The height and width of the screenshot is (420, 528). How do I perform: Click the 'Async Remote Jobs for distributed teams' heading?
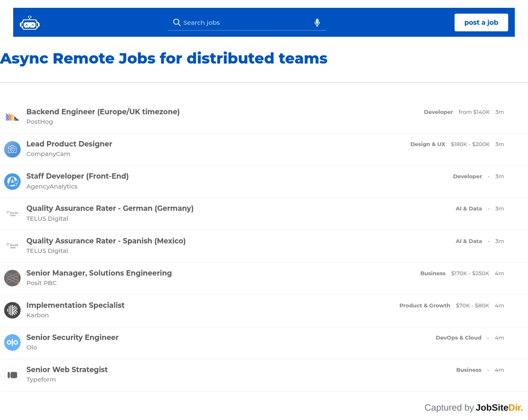click(164, 59)
